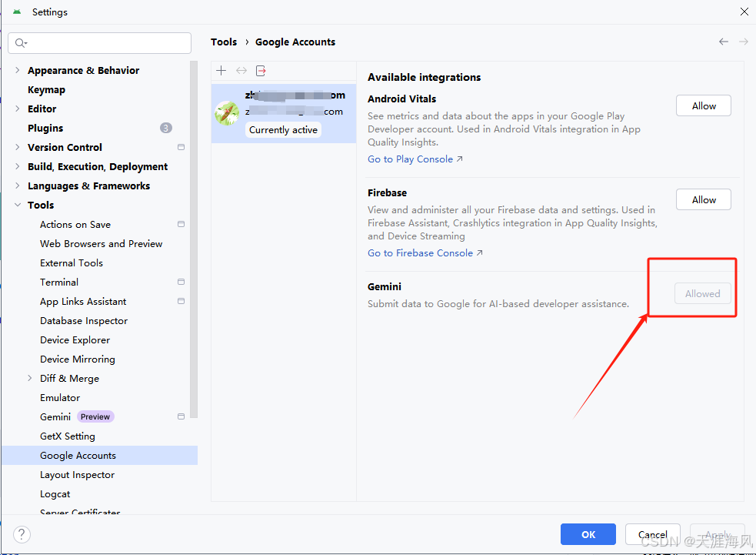Select Terminal settings
Image resolution: width=756 pixels, height=555 pixels.
click(58, 282)
